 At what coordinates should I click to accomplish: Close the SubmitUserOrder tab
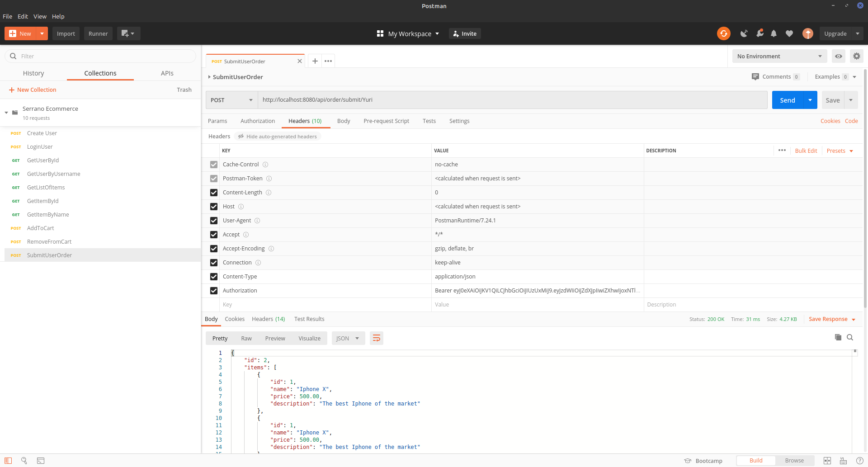[299, 61]
